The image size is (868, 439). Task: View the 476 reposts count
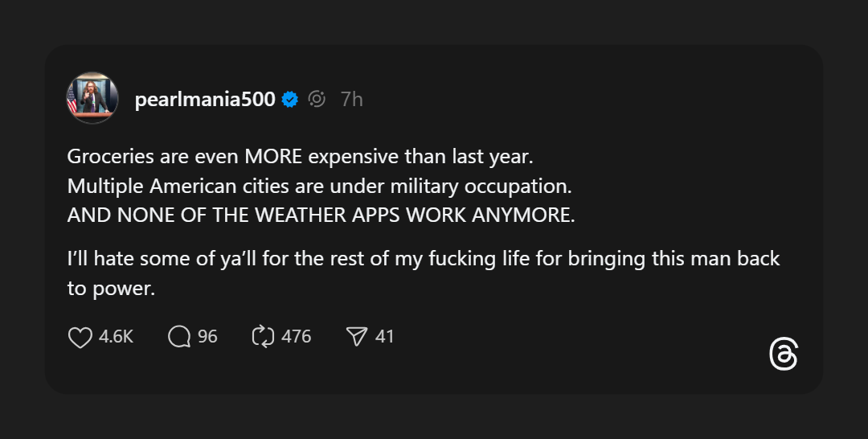(296, 337)
